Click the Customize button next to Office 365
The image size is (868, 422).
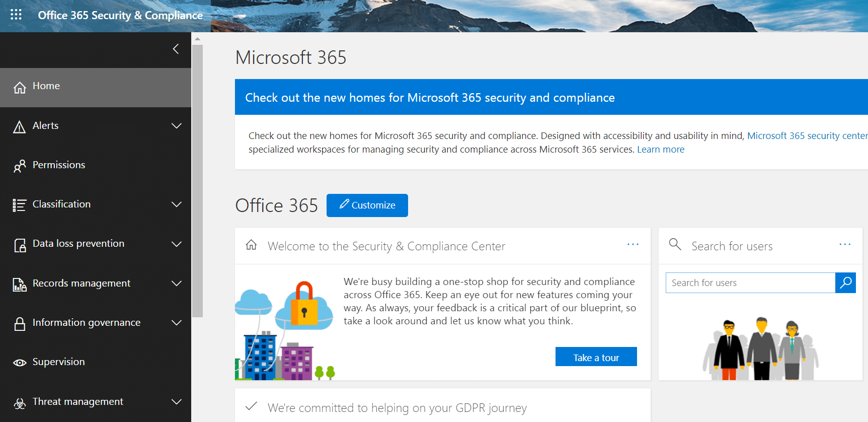pos(367,205)
